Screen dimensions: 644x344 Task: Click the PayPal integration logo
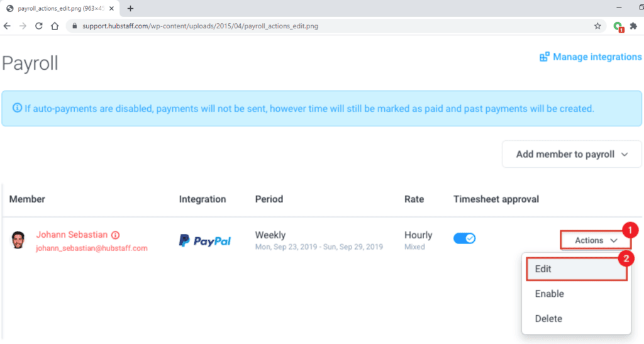point(205,241)
